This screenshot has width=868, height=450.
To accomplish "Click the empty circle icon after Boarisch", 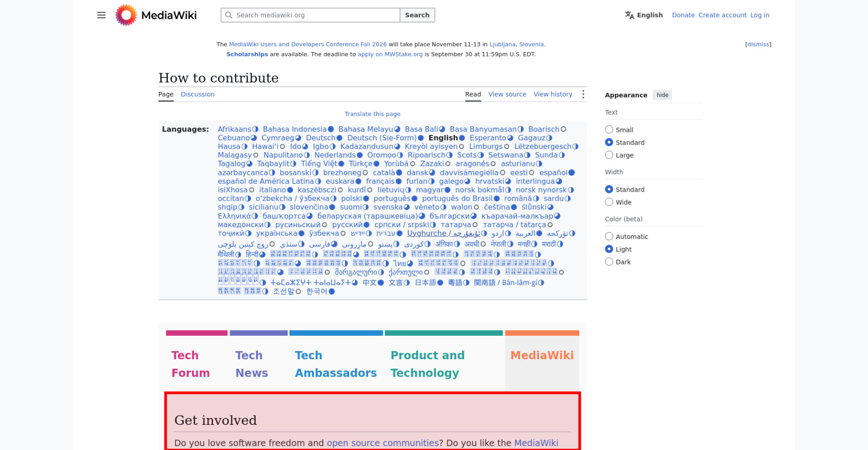I will point(563,129).
